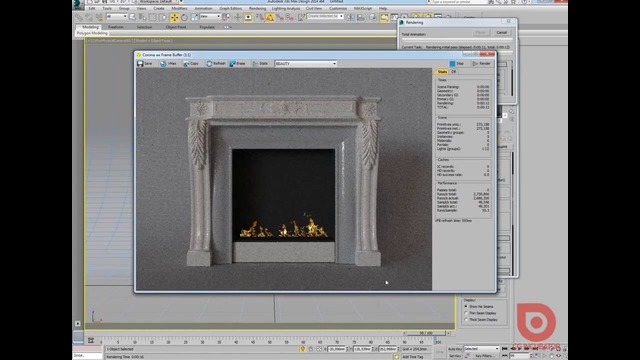640x360 pixels.
Task: Click the Set Key button
Action: coord(454,356)
